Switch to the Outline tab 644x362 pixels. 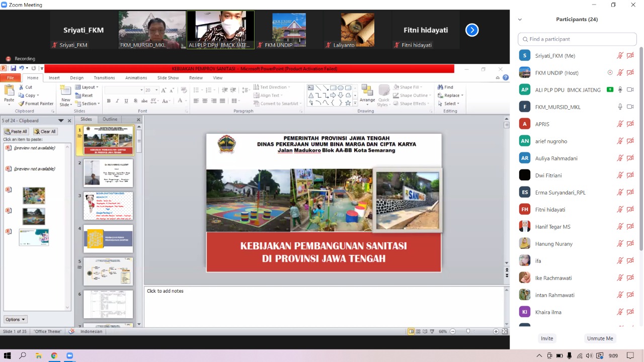110,119
